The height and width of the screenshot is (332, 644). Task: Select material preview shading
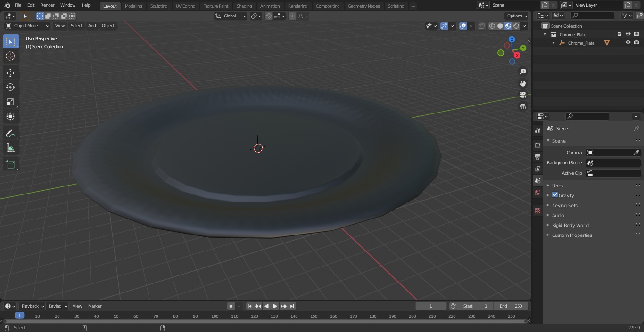click(x=508, y=26)
